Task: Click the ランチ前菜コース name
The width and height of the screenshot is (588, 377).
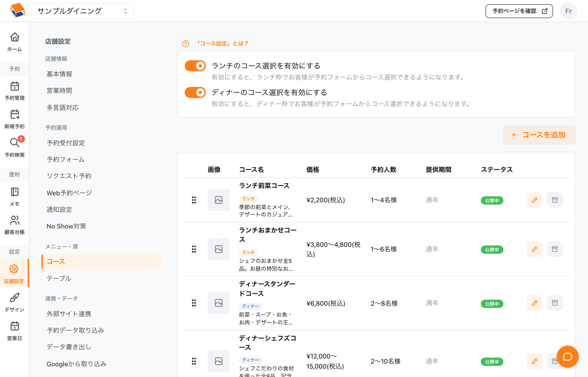Action: [264, 186]
